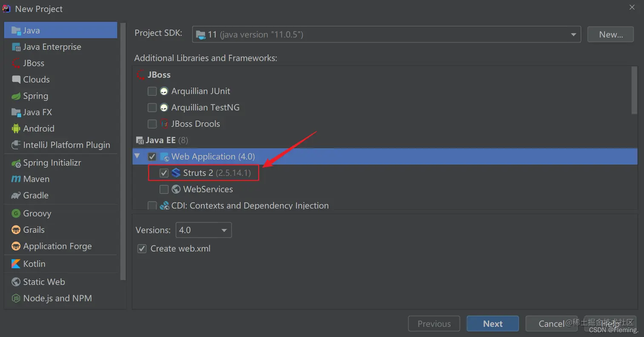
Task: Uncheck the Web Application checkbox
Action: tap(152, 156)
